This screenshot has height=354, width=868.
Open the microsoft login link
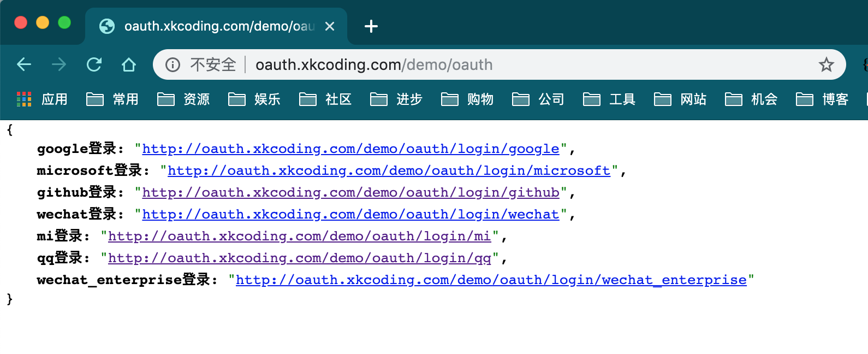[389, 170]
